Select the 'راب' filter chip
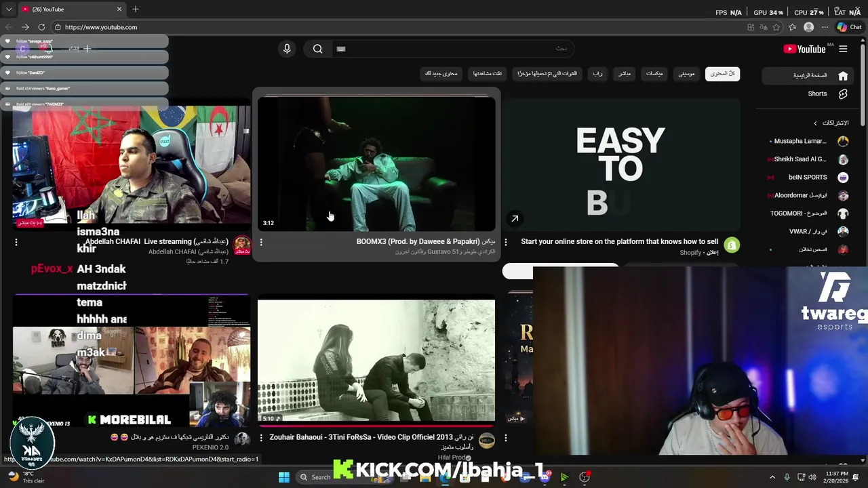Viewport: 868px width, 488px height. click(597, 74)
